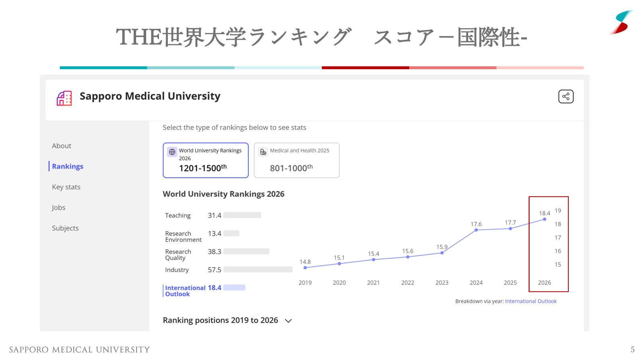This screenshot has height=362, width=644.
Task: Select Rankings in the sidebar
Action: pos(68,167)
